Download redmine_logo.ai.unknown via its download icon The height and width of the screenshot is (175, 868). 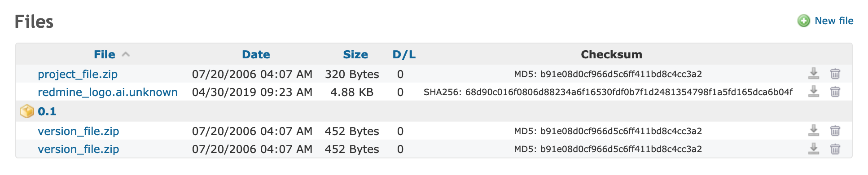813,92
